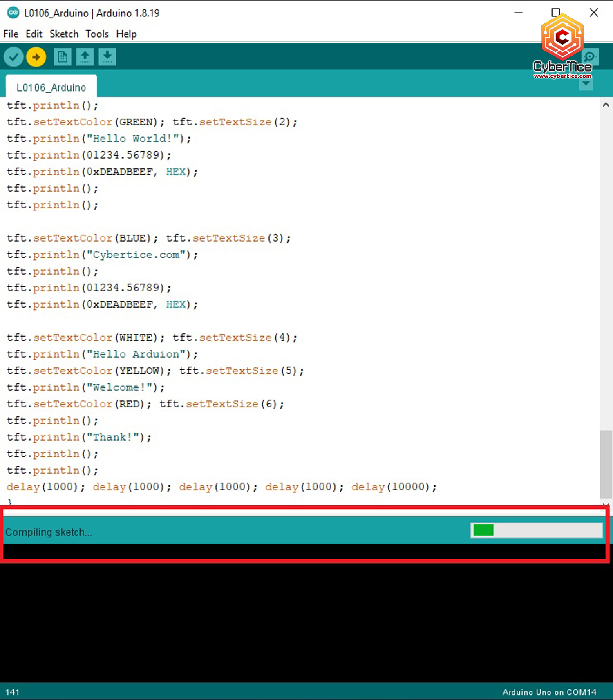Save the sketch with the Save icon

[x=107, y=57]
